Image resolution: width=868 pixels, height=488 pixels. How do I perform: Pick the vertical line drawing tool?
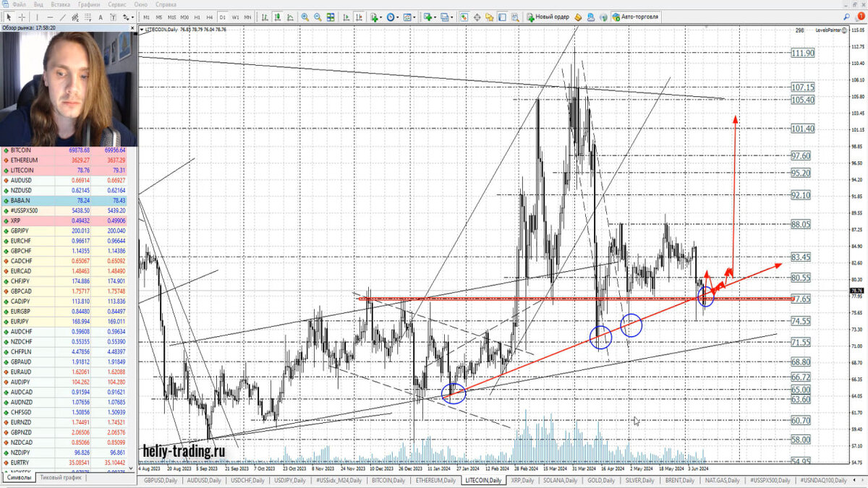coord(38,16)
